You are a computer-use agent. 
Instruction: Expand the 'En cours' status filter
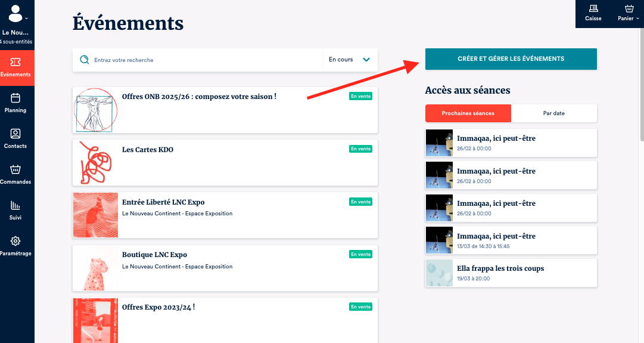[x=350, y=60]
